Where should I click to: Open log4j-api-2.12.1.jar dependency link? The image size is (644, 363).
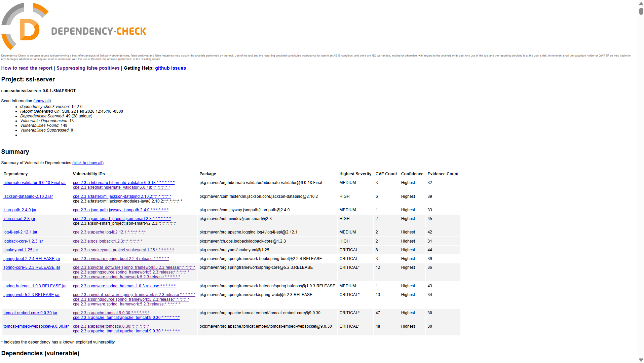[x=21, y=232]
